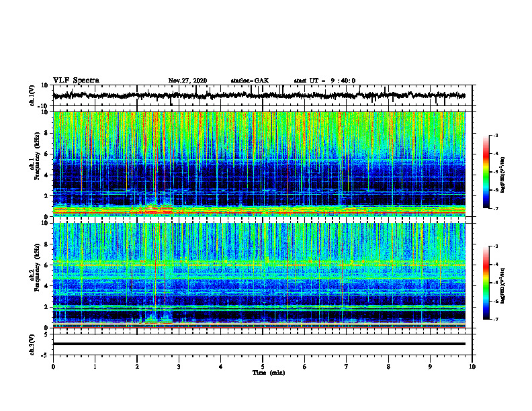Viewport: 532px width, 411px height.
Task: Click the ch.1 color scale bar
Action: [486, 172]
